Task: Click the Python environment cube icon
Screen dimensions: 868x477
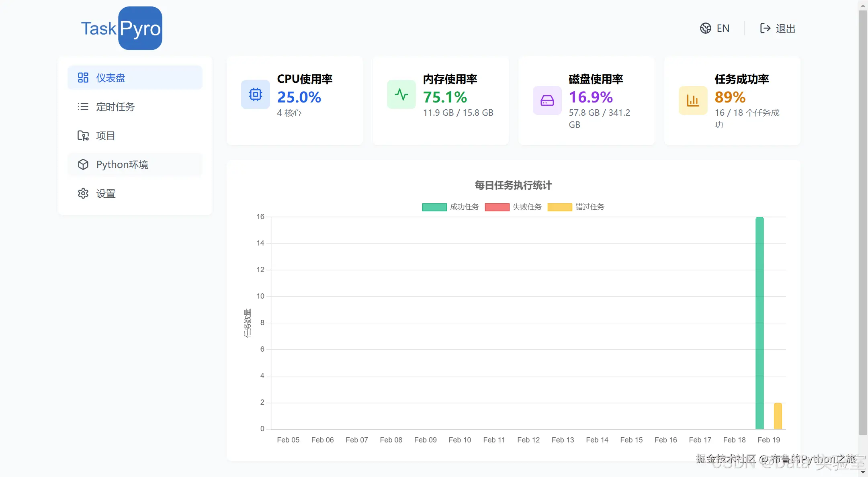Action: tap(83, 165)
